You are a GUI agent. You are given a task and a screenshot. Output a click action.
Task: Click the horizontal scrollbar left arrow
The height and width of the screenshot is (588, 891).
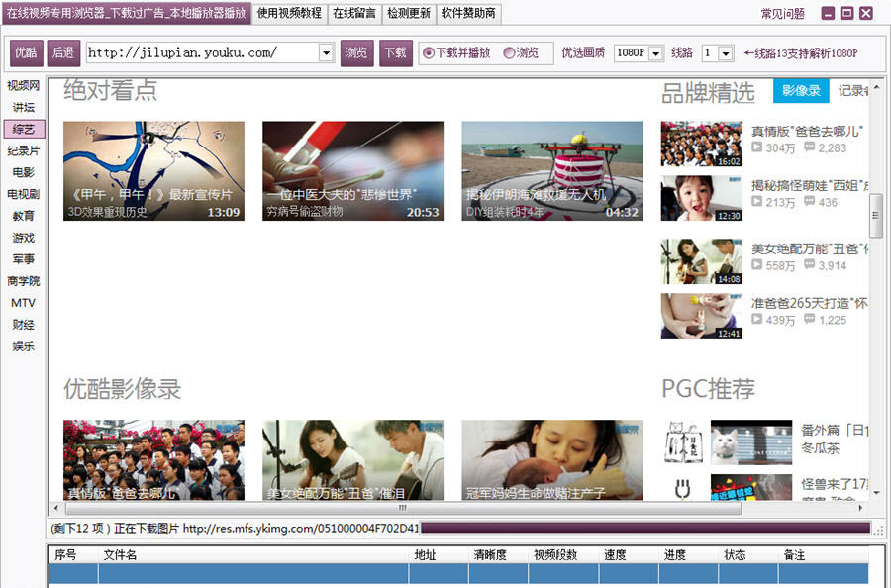coord(55,508)
